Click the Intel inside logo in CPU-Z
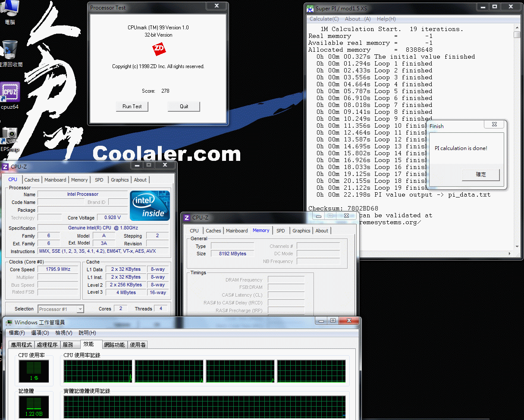This screenshot has height=420, width=524. 150,206
